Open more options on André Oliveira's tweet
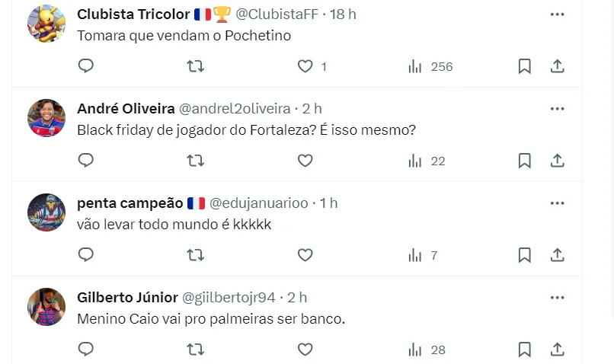614x364 pixels. point(557,108)
